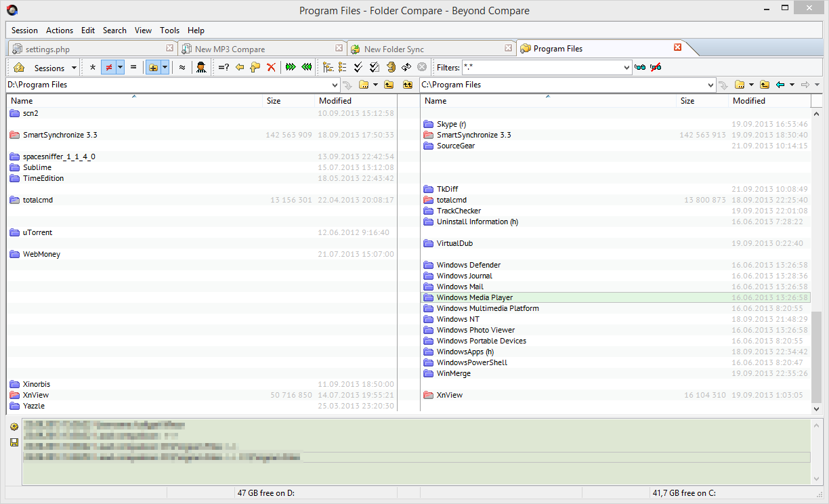829x504 pixels.
Task: Sort right pane by Name column
Action: (548, 101)
